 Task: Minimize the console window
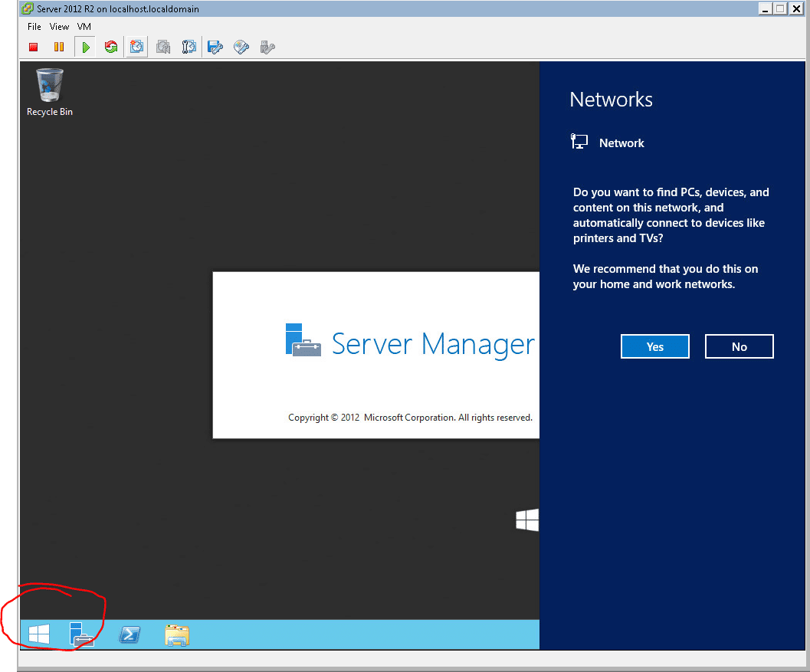coord(765,8)
